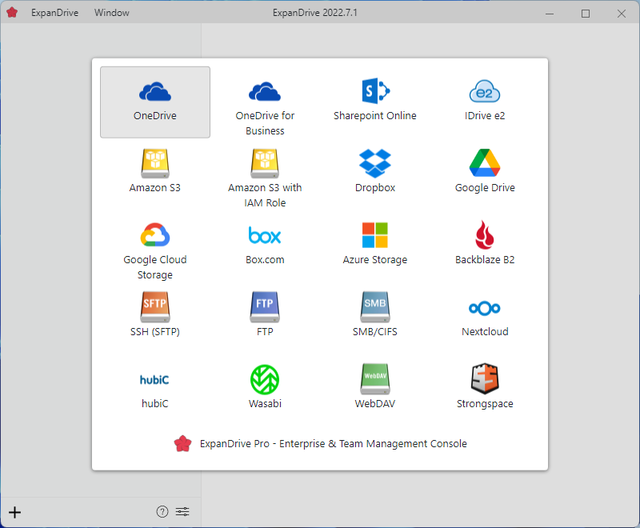The width and height of the screenshot is (640, 528).
Task: Choose Google Cloud Storage
Action: (x=155, y=235)
